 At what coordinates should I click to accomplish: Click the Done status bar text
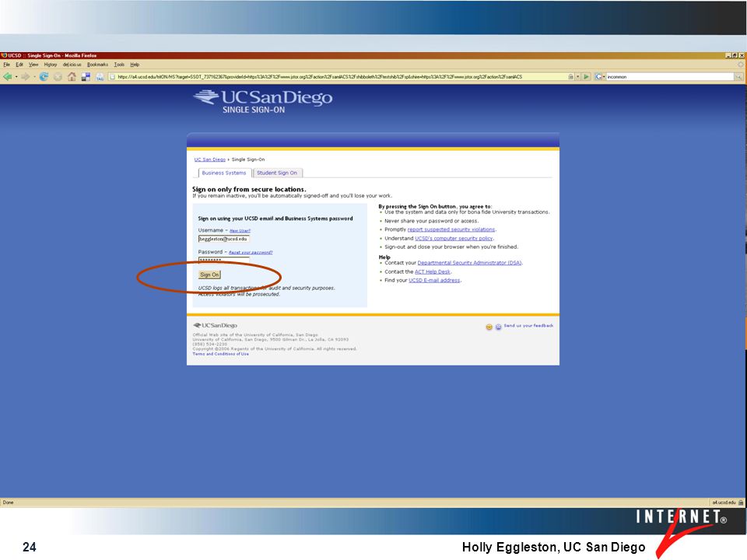click(x=8, y=502)
